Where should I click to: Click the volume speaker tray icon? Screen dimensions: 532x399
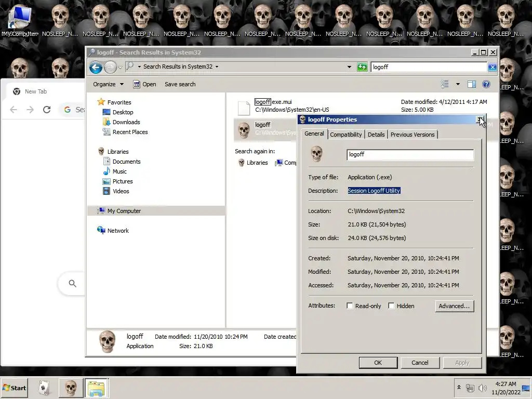(x=482, y=388)
